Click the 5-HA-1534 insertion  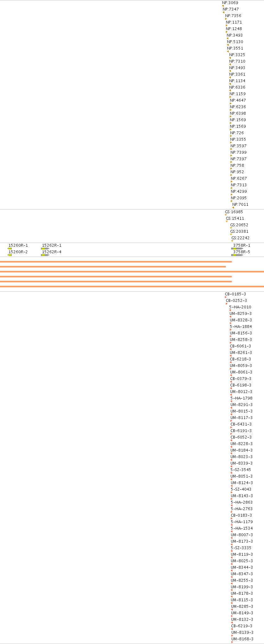click(232, 532)
